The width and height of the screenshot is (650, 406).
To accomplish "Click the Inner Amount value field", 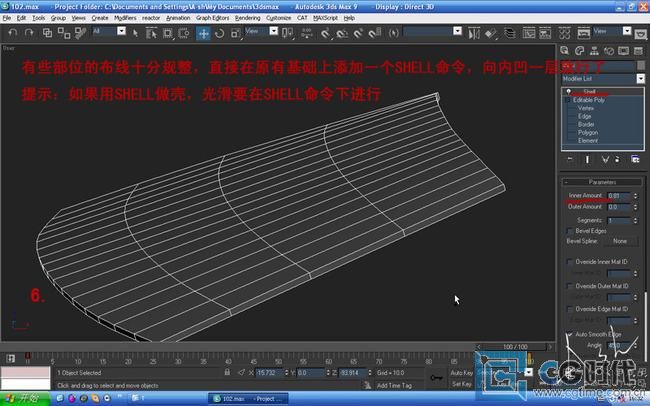I will coord(619,195).
